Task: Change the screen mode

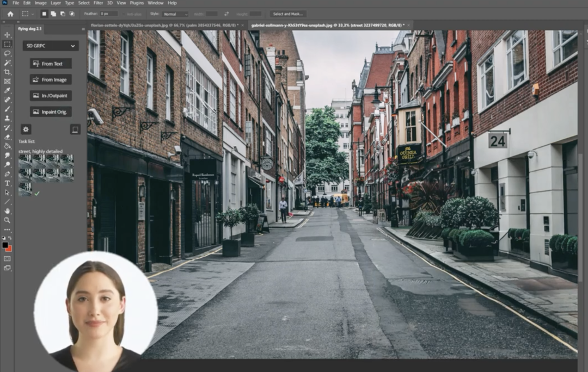Action: click(x=7, y=268)
